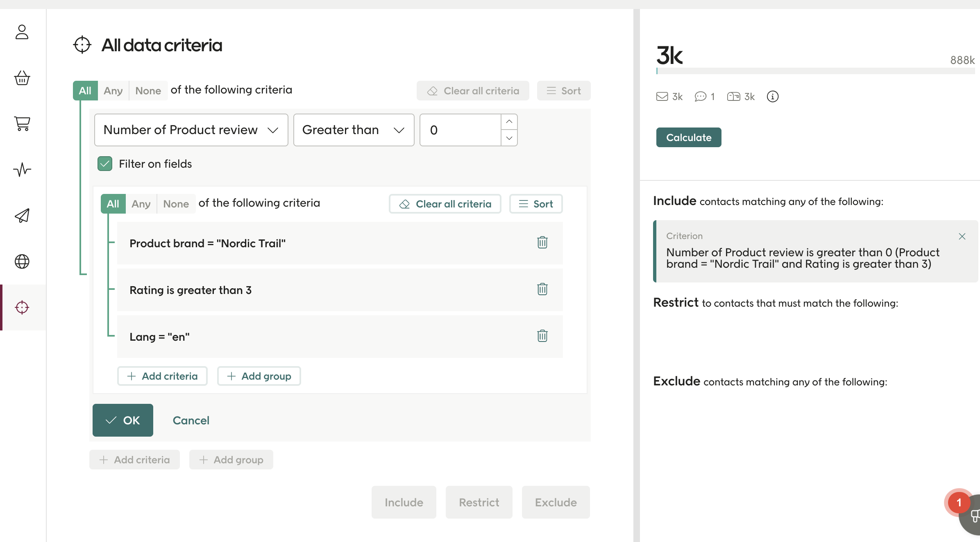Remove the Include criterion with X
Screen dimensions: 980x542
point(962,236)
